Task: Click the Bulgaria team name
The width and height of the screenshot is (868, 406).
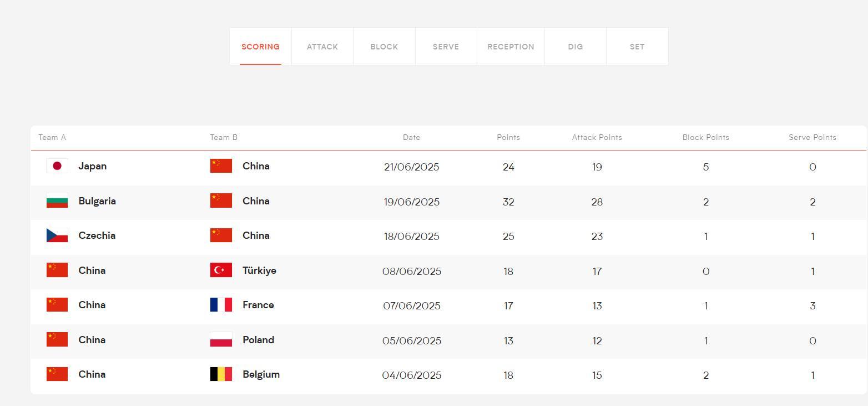Action: click(97, 201)
